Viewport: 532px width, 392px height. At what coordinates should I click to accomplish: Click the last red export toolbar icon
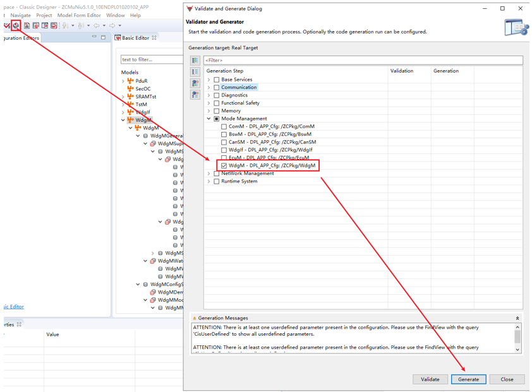click(54, 25)
